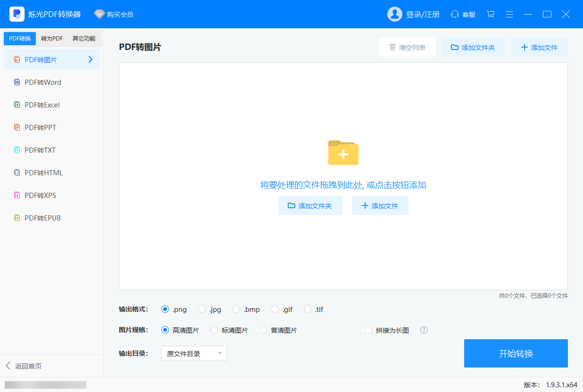Image resolution: width=583 pixels, height=392 pixels.
Task: Select PDF转EPUB in sidebar
Action: pyautogui.click(x=43, y=218)
